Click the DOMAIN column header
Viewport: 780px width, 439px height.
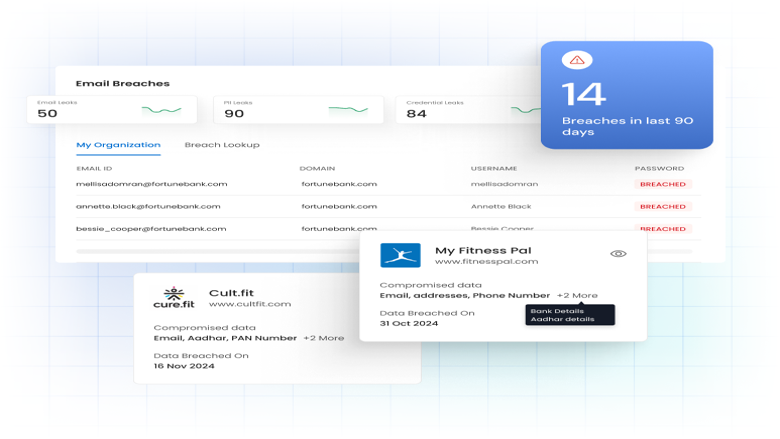pos(317,169)
